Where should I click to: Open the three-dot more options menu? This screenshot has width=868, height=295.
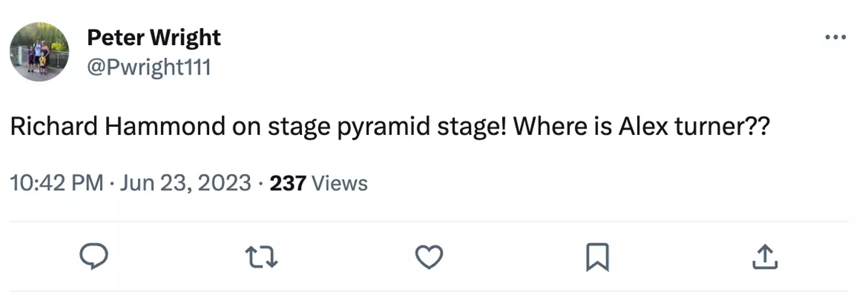pyautogui.click(x=835, y=38)
